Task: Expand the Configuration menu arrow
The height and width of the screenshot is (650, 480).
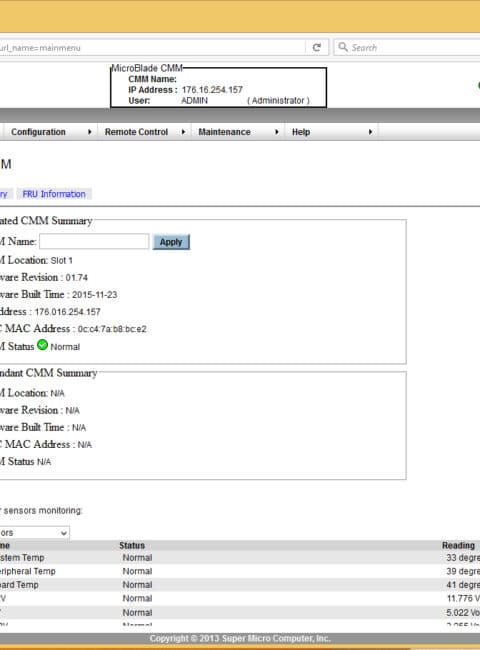Action: 90,132
